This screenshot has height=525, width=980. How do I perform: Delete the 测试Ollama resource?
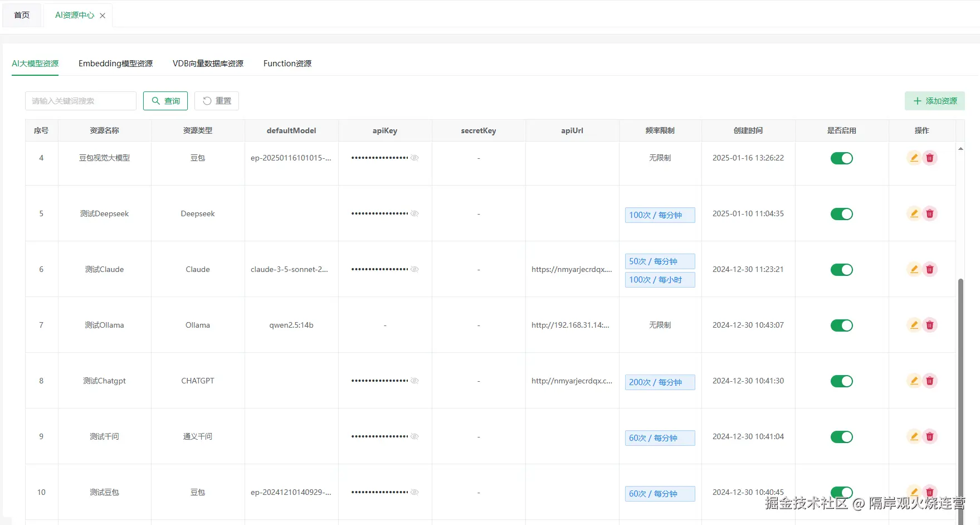(930, 325)
